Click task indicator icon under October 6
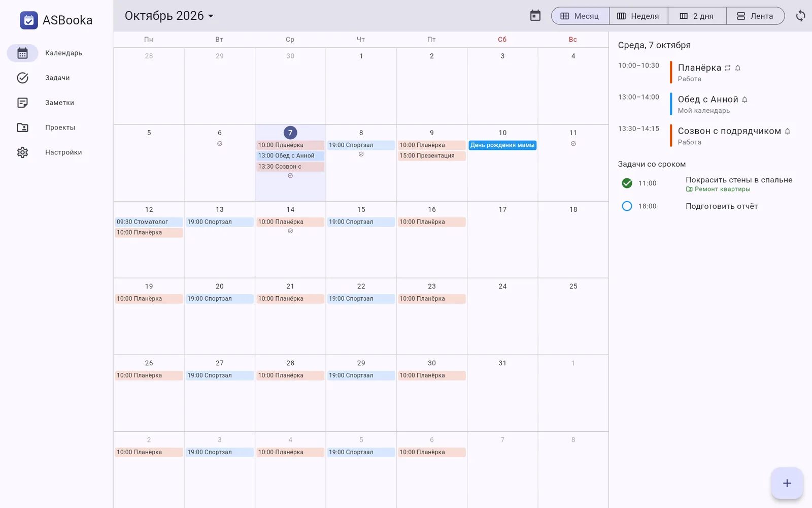The image size is (812, 508). pos(220,144)
